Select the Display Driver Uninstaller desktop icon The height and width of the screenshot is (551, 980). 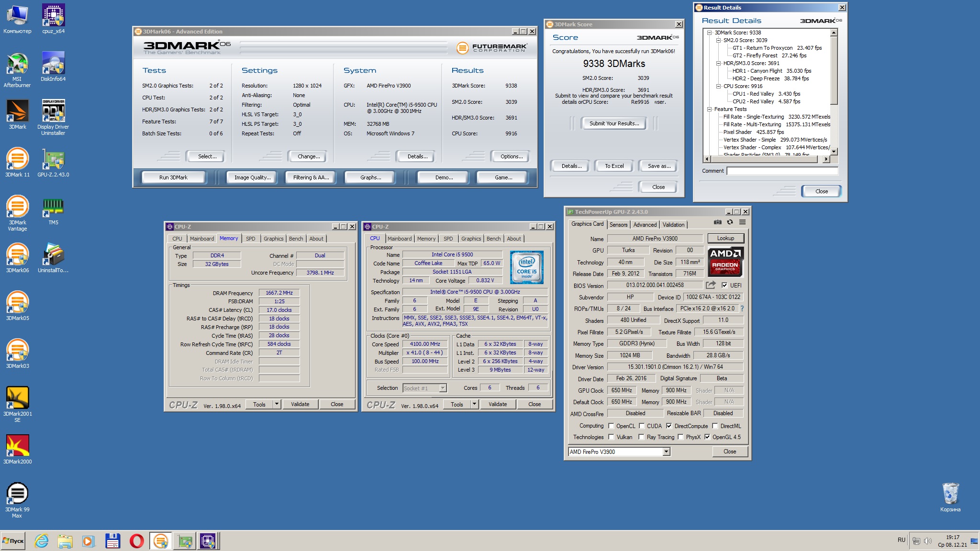coord(53,118)
